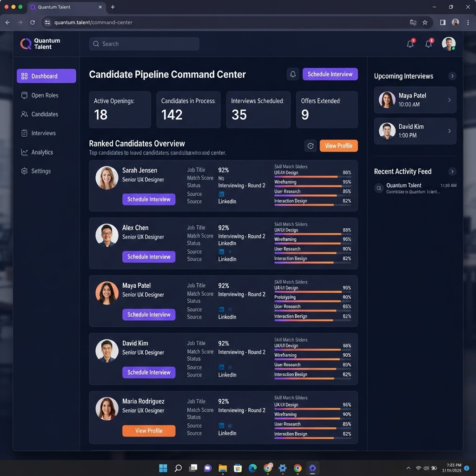Screen dimensions: 476x476
Task: Click the Quantum Talent logo
Action: 40,44
